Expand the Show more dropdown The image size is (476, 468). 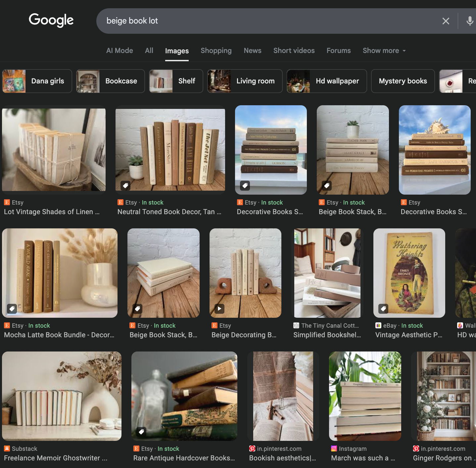tap(384, 51)
